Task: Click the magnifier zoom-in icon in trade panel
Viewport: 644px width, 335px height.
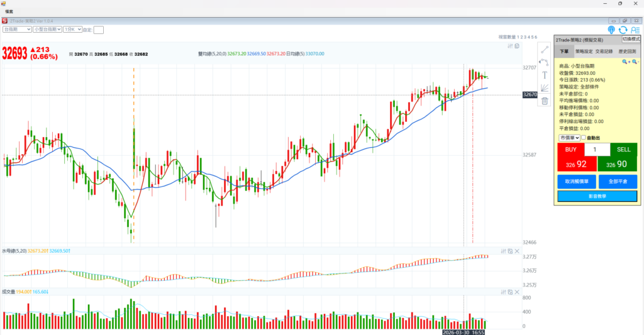Action: point(625,62)
